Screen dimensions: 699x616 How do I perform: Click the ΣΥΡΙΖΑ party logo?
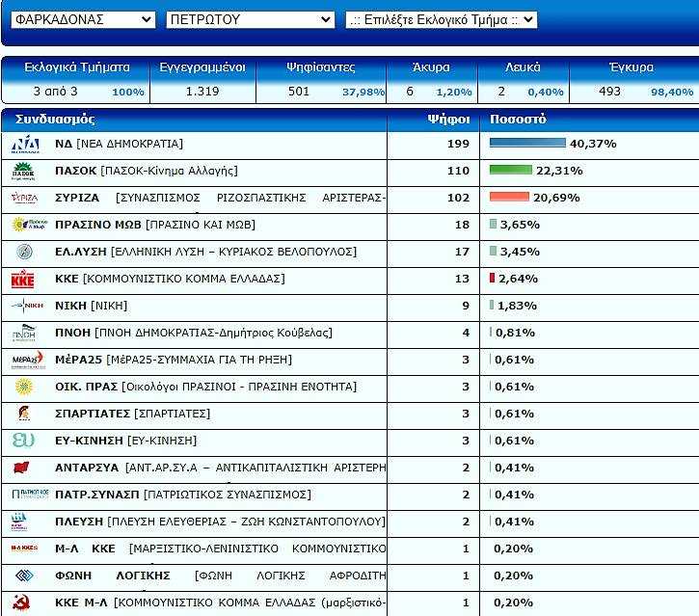(24, 198)
